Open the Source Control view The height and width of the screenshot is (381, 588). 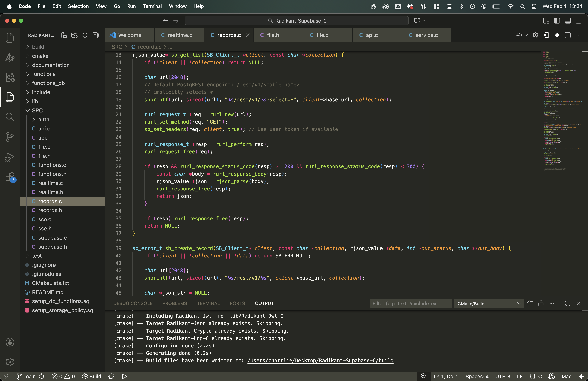click(x=10, y=136)
